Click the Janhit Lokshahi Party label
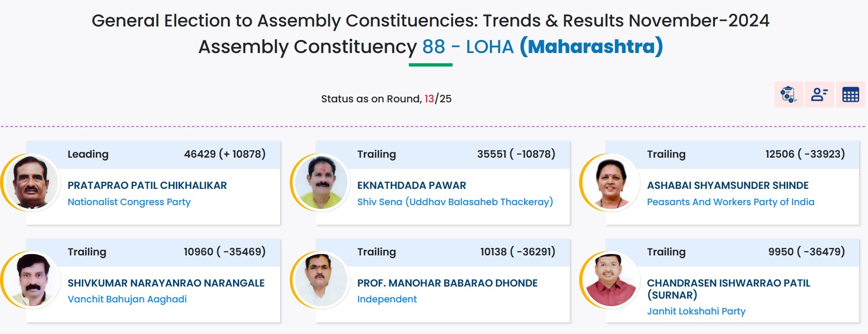Image resolution: width=868 pixels, height=334 pixels. 696,311
